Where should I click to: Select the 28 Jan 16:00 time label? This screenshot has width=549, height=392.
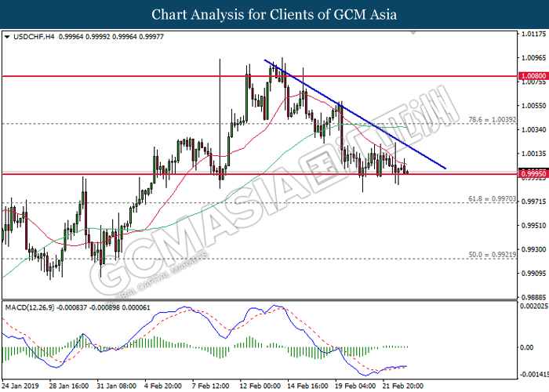tap(69, 386)
